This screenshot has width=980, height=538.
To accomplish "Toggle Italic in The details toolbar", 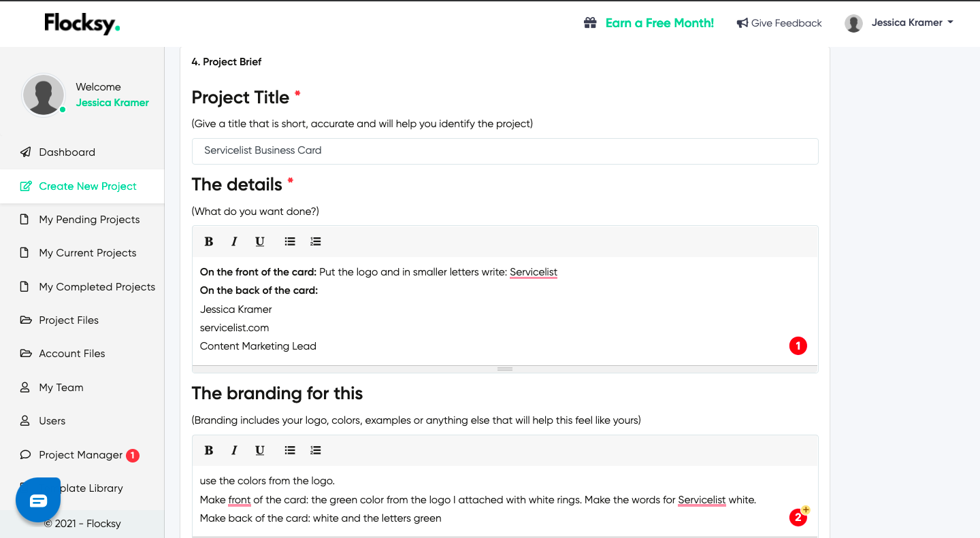I will tap(234, 241).
